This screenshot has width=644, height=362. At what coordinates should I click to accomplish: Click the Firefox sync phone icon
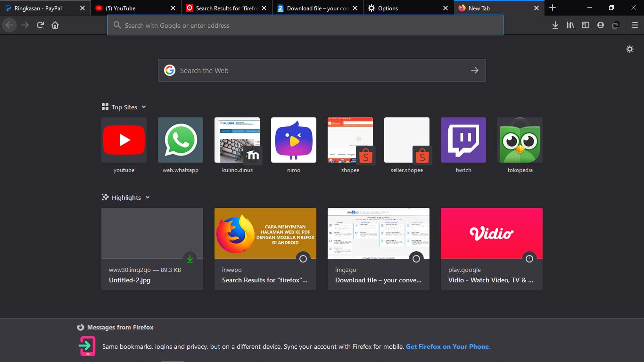click(87, 346)
